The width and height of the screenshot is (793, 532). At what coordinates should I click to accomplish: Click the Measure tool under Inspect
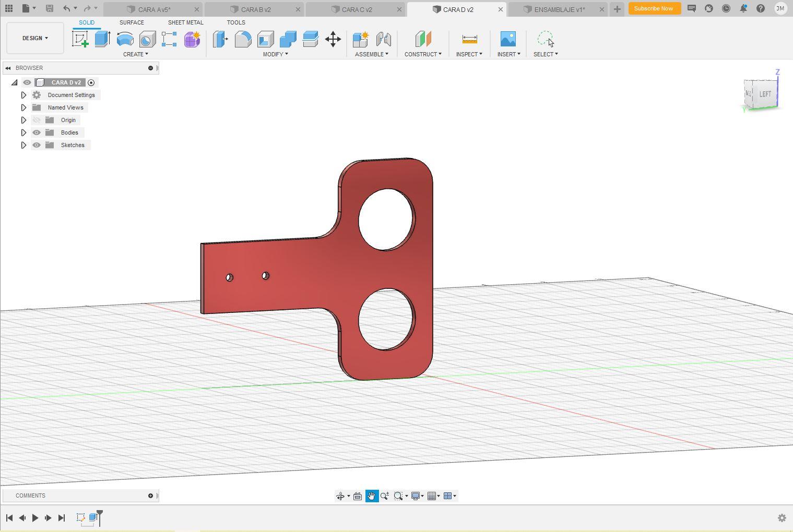[x=469, y=39]
